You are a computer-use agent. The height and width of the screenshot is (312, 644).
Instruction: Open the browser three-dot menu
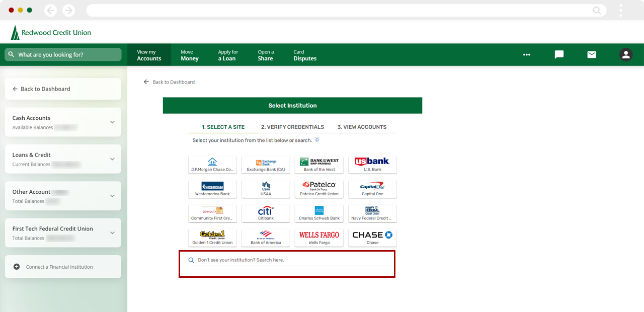pos(621,10)
